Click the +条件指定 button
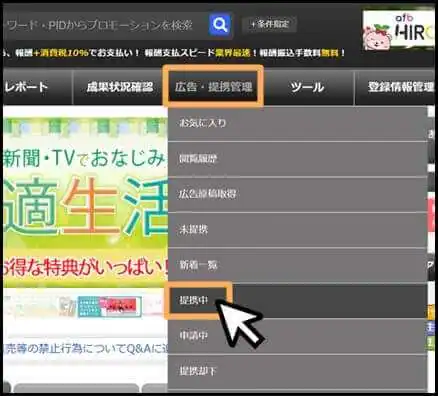 (x=269, y=24)
